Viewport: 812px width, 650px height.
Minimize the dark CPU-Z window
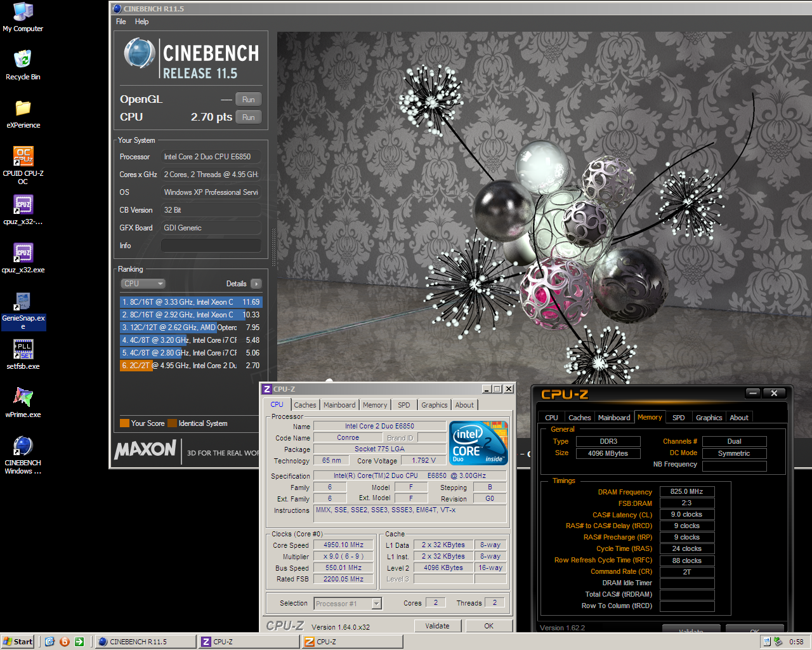point(753,394)
